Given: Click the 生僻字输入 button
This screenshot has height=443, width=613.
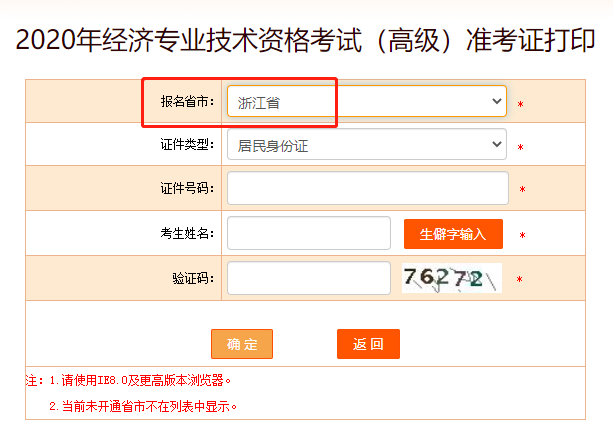Looking at the screenshot, I should 453,234.
